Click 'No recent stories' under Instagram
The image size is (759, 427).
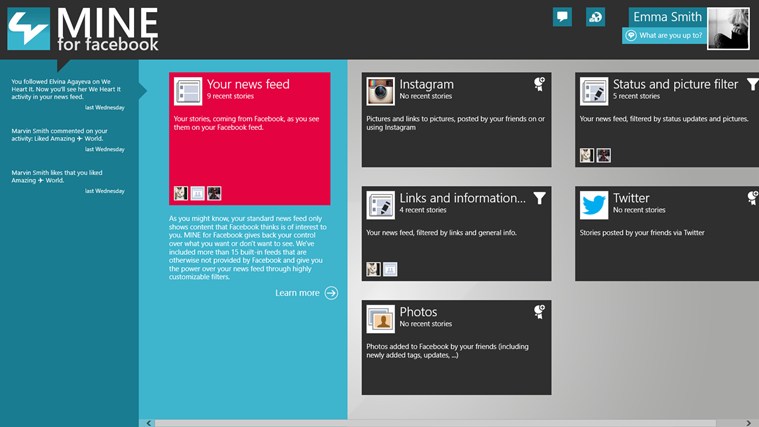tap(425, 96)
